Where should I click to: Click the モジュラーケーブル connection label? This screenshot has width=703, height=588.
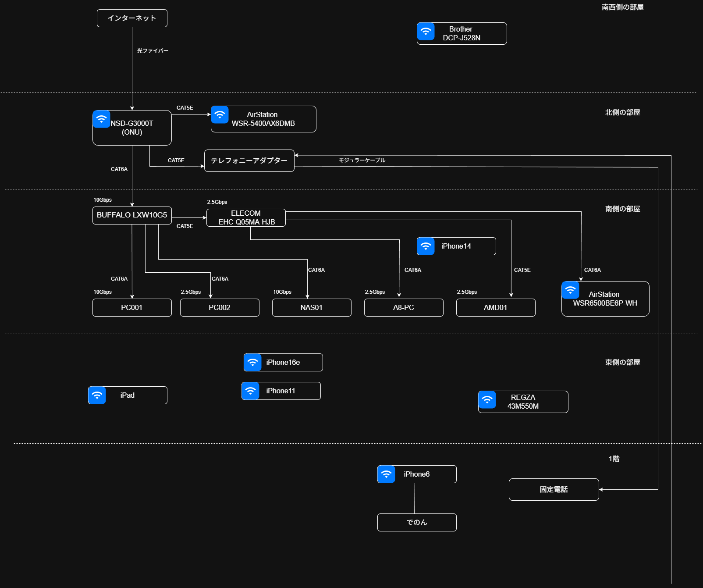click(362, 160)
